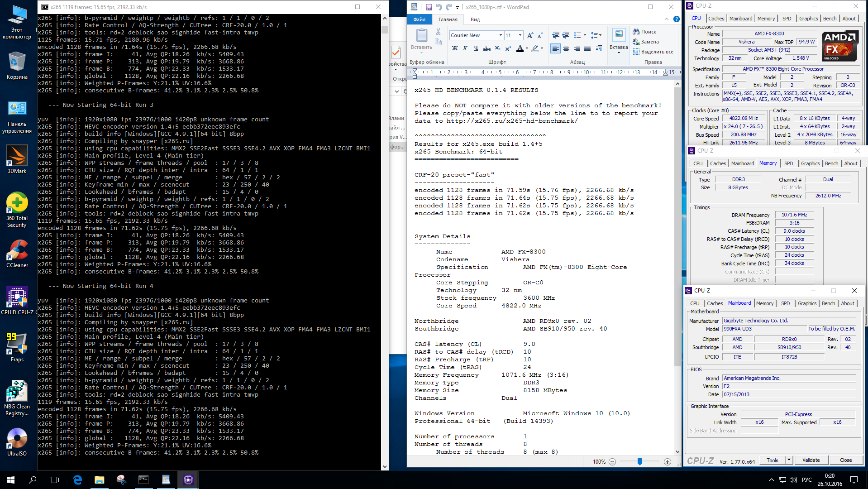Toggle subscript formatting in WordPad
This screenshot has height=489, width=868.
(x=497, y=48)
